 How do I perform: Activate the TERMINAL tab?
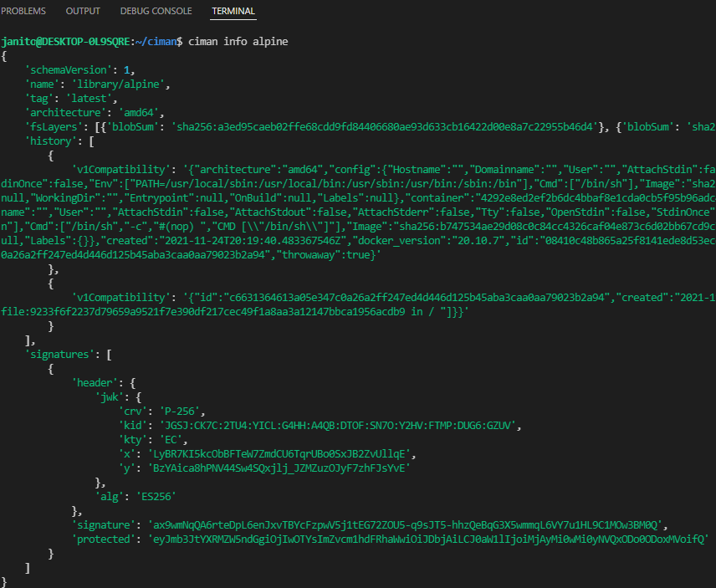233,11
